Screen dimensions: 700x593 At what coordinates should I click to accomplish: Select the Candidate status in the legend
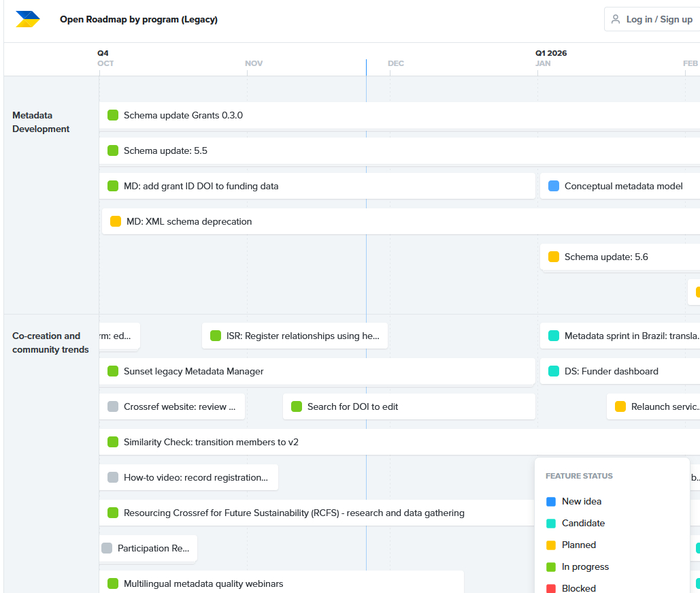click(x=582, y=523)
